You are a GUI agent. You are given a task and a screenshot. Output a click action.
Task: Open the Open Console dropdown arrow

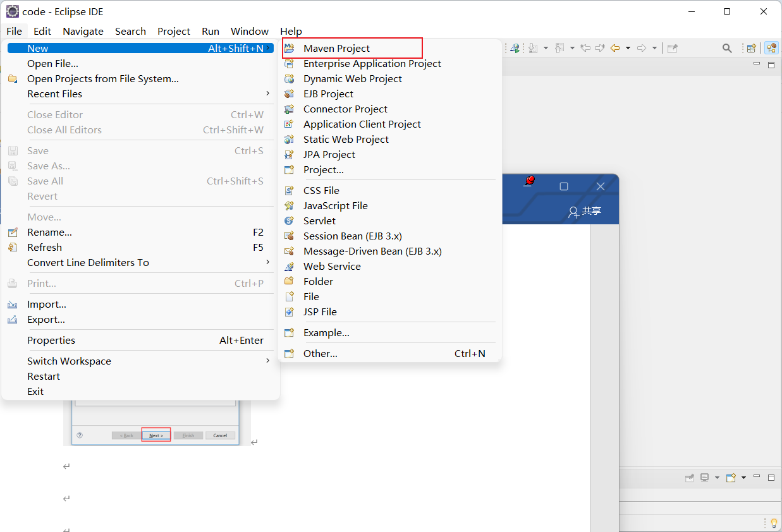[743, 478]
